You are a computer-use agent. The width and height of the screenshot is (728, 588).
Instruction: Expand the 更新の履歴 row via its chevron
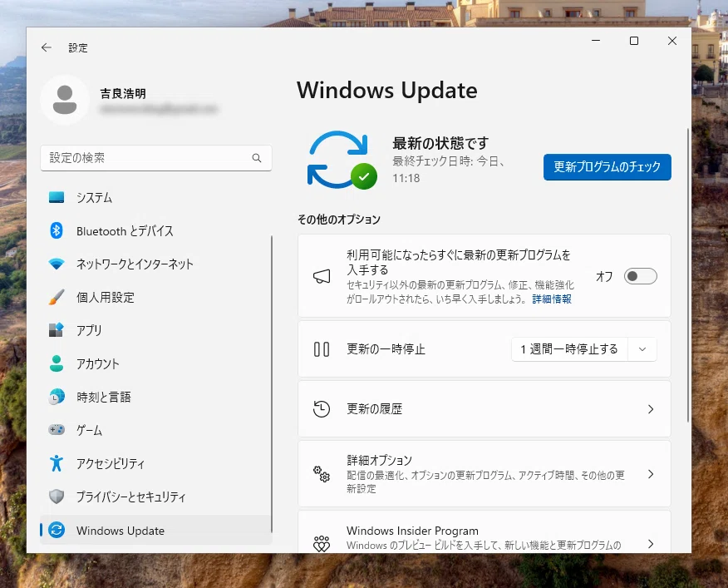[651, 409]
